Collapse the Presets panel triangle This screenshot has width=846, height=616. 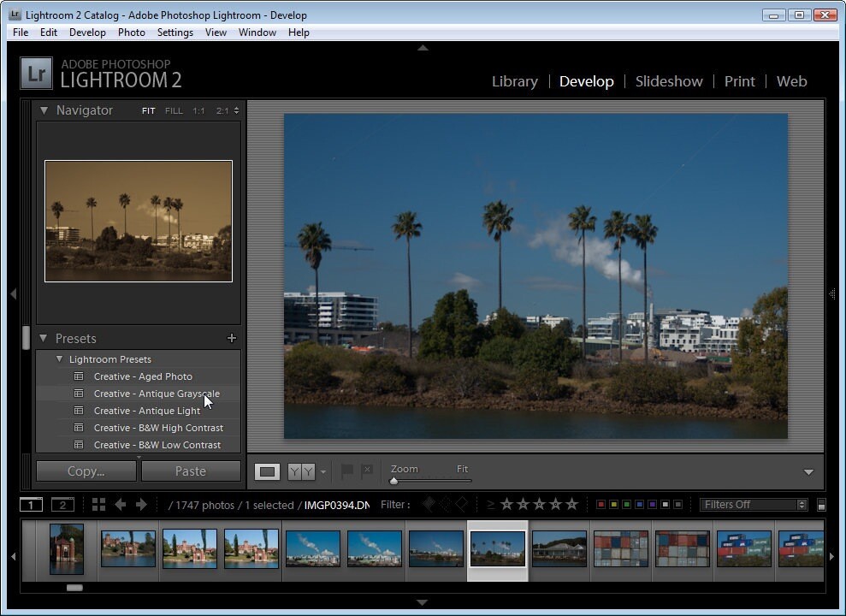click(x=43, y=338)
